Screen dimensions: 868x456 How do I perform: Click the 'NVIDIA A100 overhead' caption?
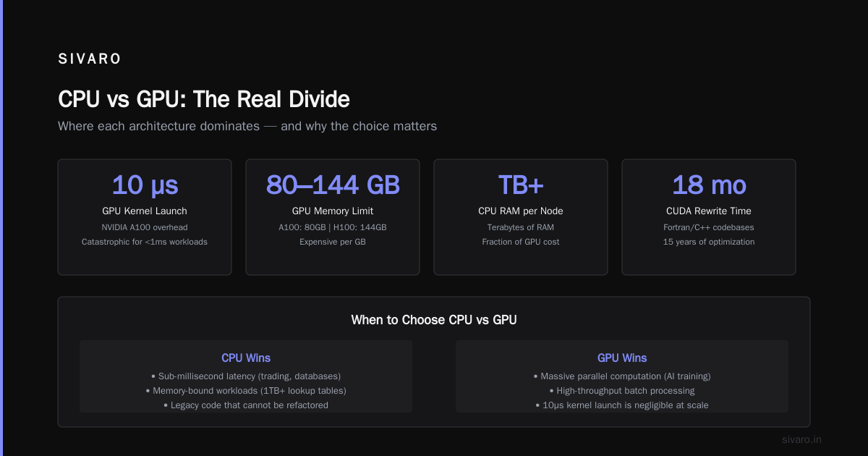pyautogui.click(x=145, y=227)
